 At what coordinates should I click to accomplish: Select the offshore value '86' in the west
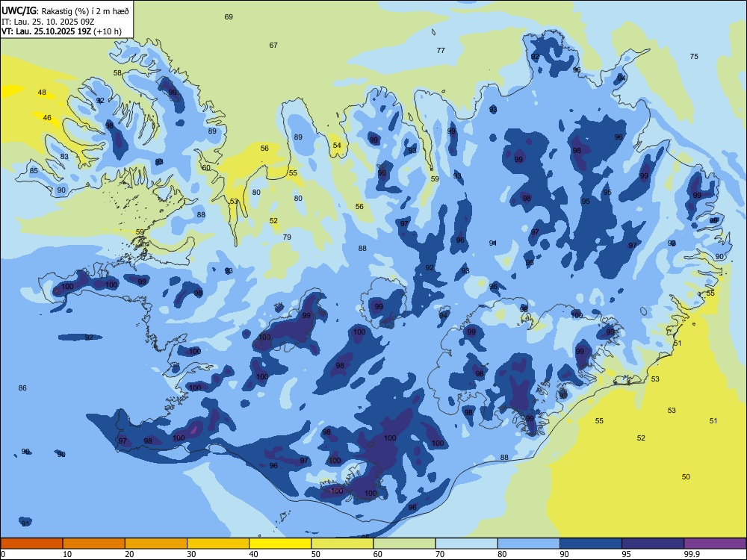(22, 388)
